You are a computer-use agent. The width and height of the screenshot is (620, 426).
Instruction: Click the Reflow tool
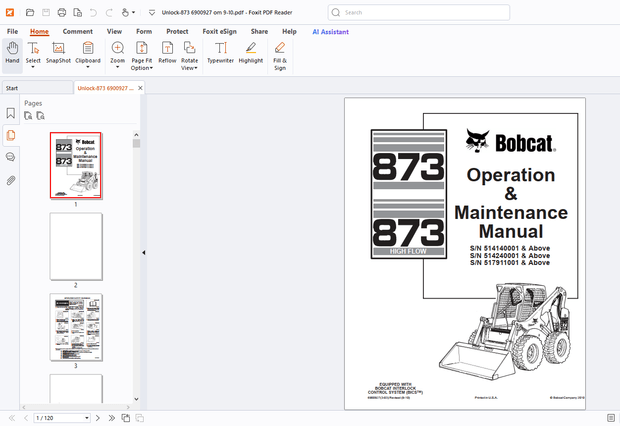[x=167, y=53]
